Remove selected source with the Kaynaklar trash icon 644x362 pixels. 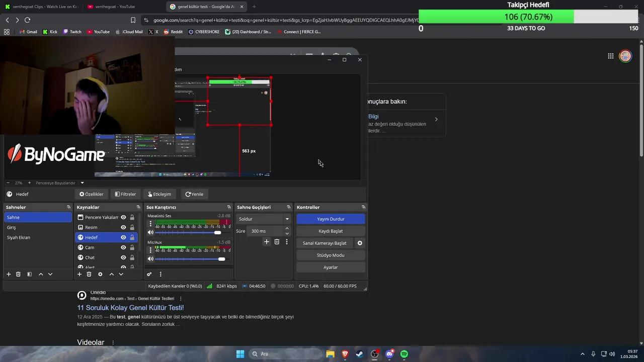click(89, 274)
